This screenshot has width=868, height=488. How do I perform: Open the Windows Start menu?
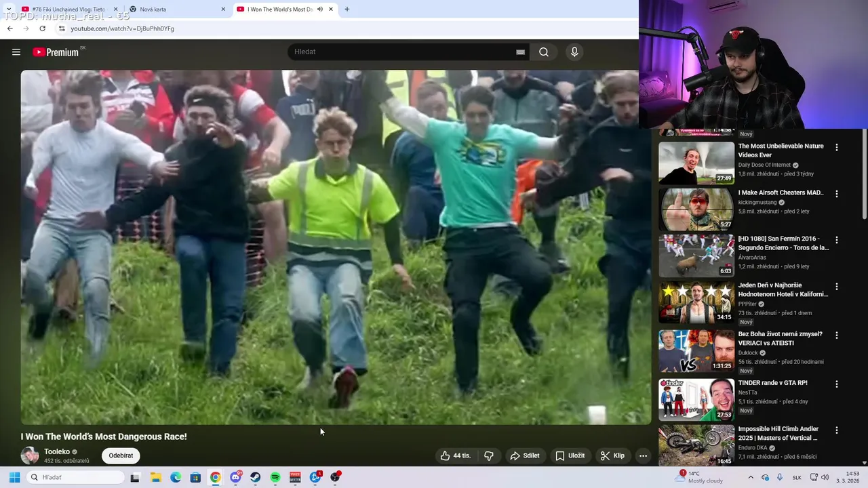(x=14, y=477)
